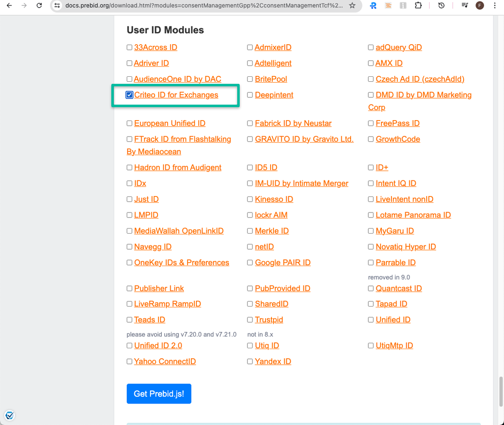Open the profile avatar F

(x=480, y=5)
